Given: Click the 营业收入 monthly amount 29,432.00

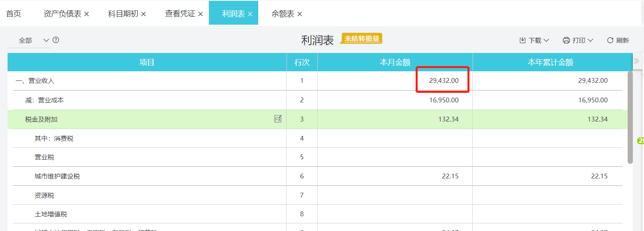Looking at the screenshot, I should coord(444,80).
